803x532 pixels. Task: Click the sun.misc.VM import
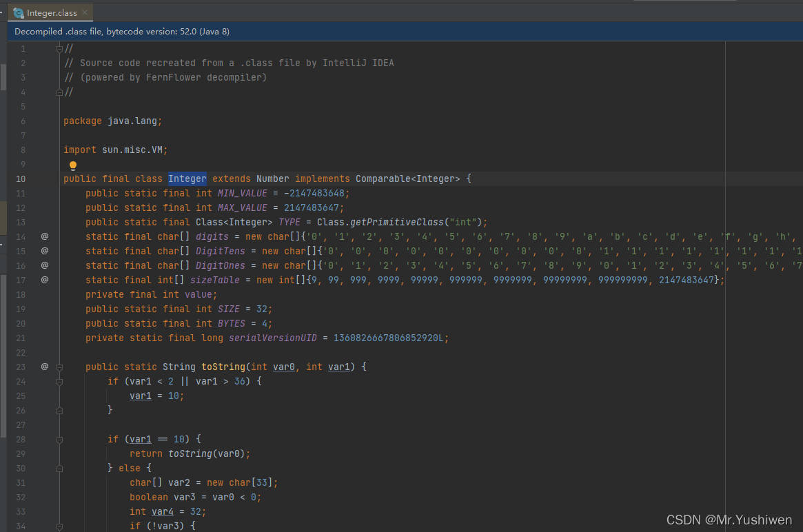132,150
